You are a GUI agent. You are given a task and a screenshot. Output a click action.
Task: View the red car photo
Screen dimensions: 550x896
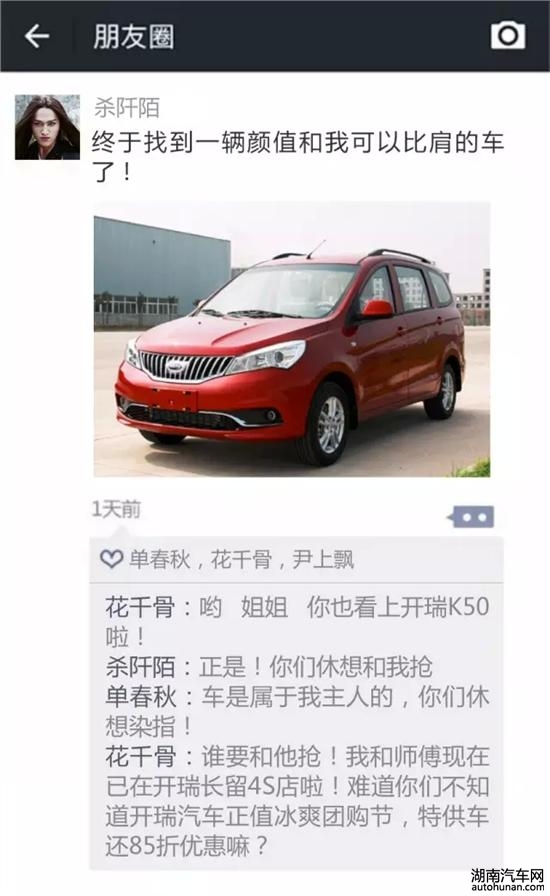pyautogui.click(x=292, y=339)
